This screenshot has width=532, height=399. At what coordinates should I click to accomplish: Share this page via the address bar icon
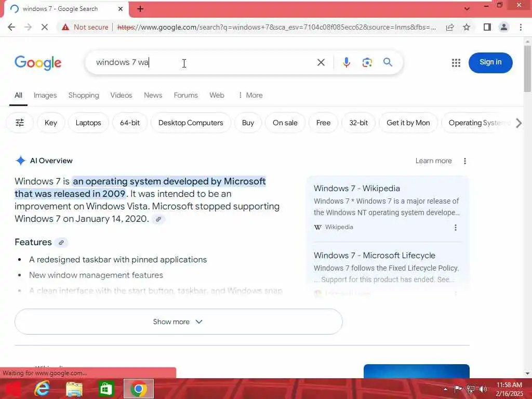[450, 27]
